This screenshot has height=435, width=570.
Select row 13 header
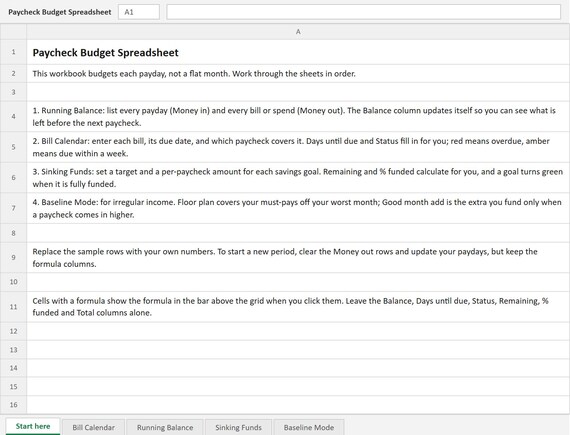(13, 350)
